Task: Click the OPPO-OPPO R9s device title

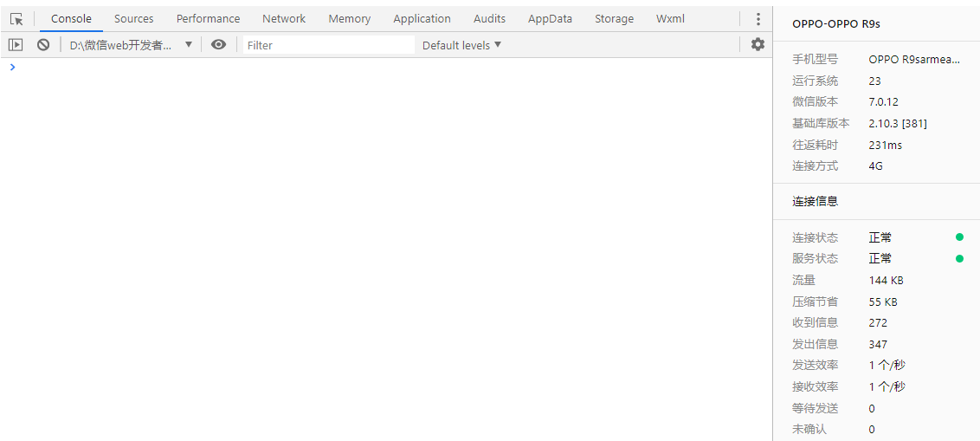Action: point(835,24)
